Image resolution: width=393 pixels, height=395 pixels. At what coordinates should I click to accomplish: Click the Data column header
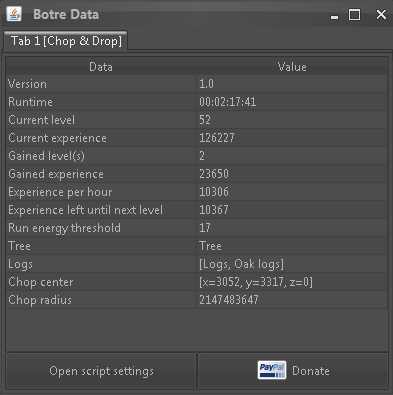click(101, 67)
